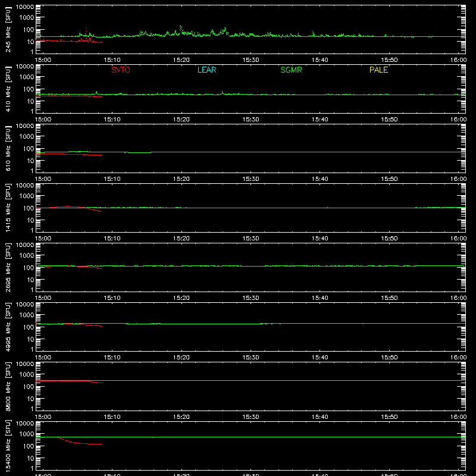Click 15:10 time label under 1415 MHz plot
The height and width of the screenshot is (476, 476).
tap(112, 239)
